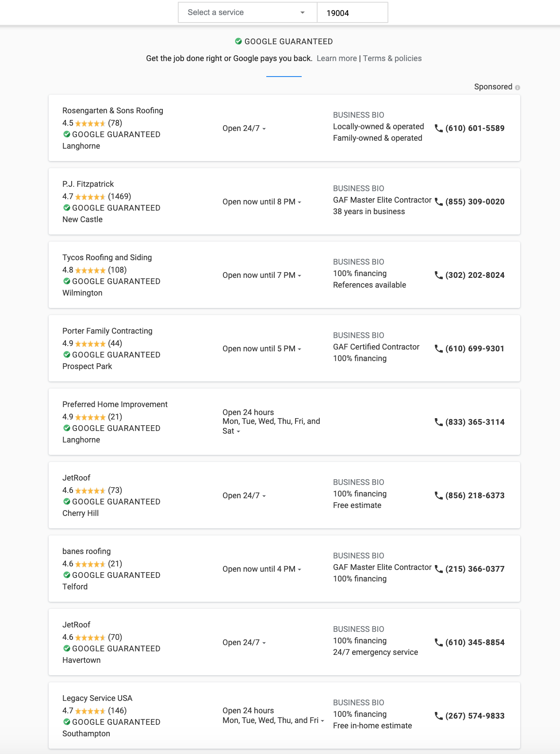Image resolution: width=560 pixels, height=754 pixels.
Task: Click phone icon for (610) 345-8854
Action: coord(439,642)
